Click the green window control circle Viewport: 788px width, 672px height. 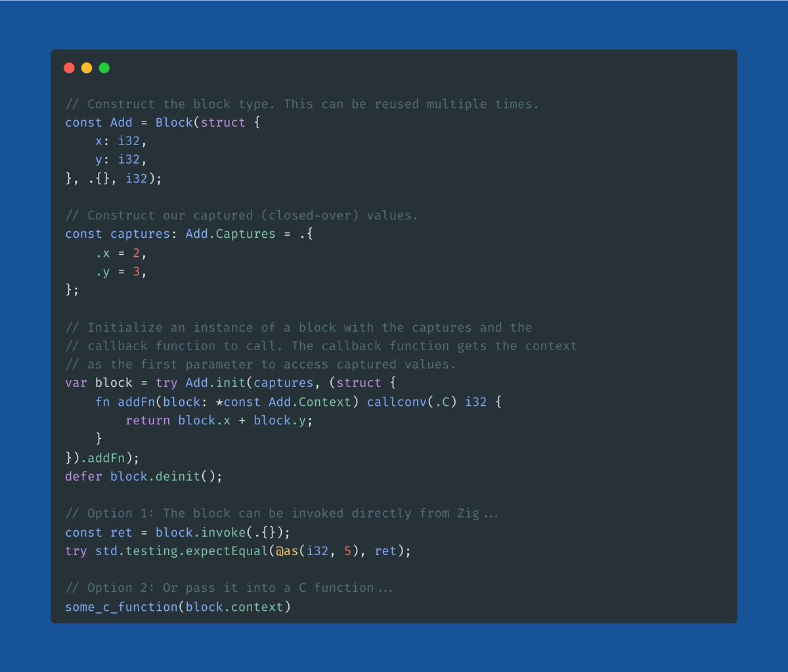[x=104, y=67]
